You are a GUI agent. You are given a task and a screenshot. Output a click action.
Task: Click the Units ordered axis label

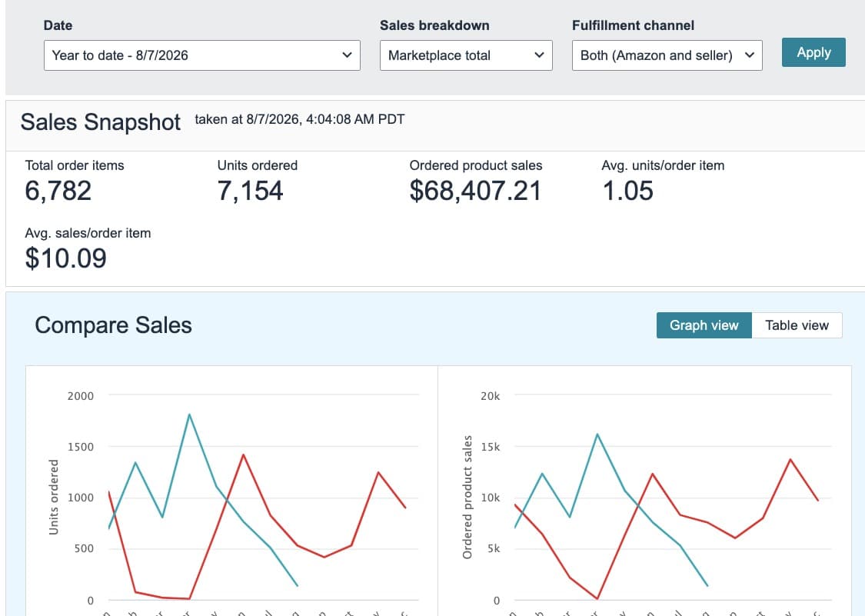(x=54, y=498)
